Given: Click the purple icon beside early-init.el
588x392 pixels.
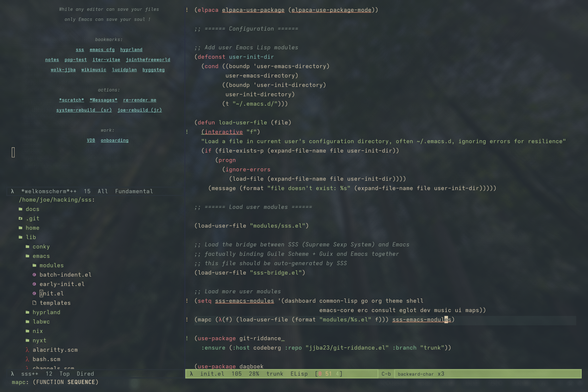Looking at the screenshot, I should (x=34, y=284).
